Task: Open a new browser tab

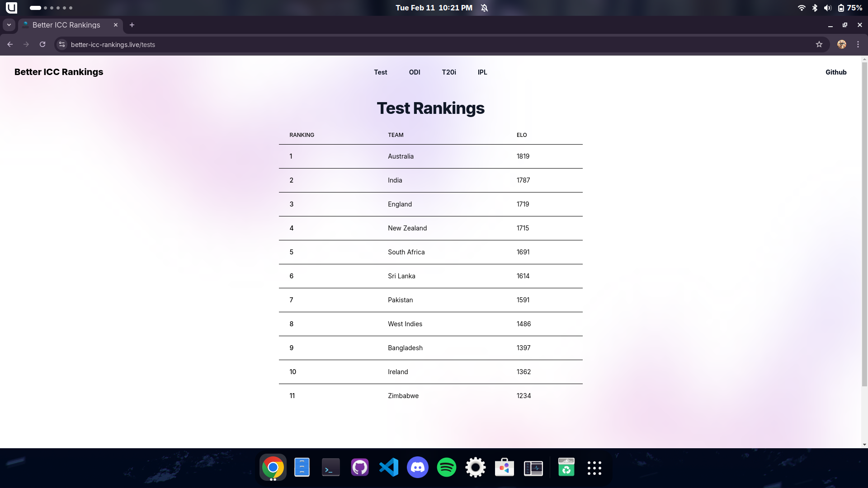Action: pos(132,25)
